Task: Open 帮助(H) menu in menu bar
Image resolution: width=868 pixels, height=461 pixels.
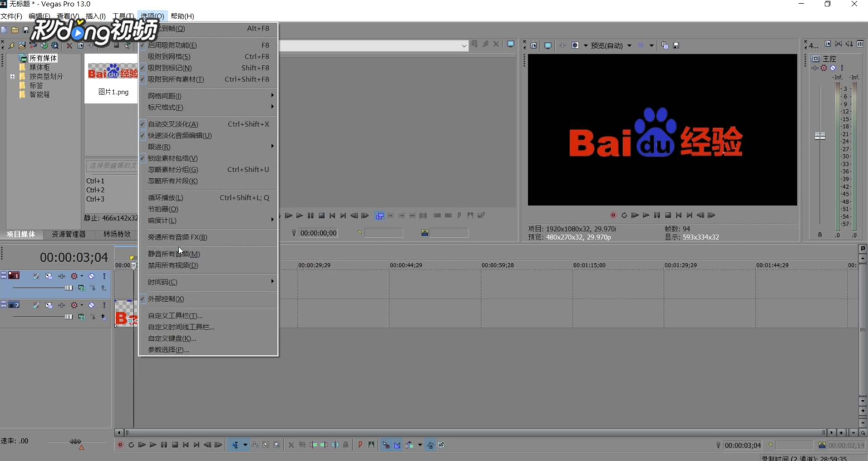Action: point(182,16)
